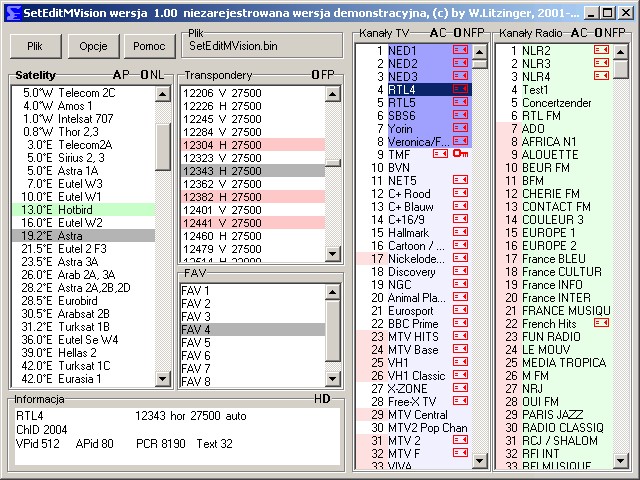Click the red icon next to SBS6
The image size is (640, 480).
460,115
